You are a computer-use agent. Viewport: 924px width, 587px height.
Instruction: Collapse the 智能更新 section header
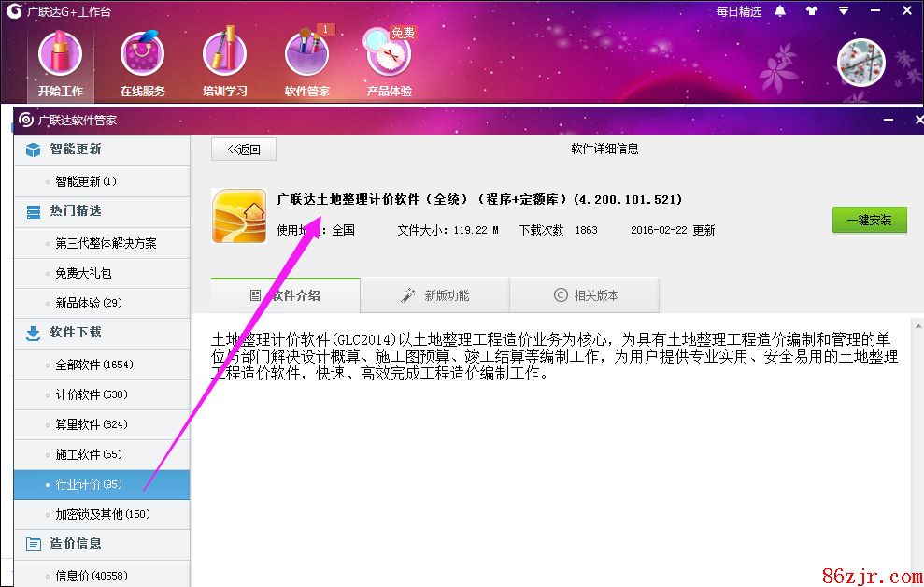point(101,150)
